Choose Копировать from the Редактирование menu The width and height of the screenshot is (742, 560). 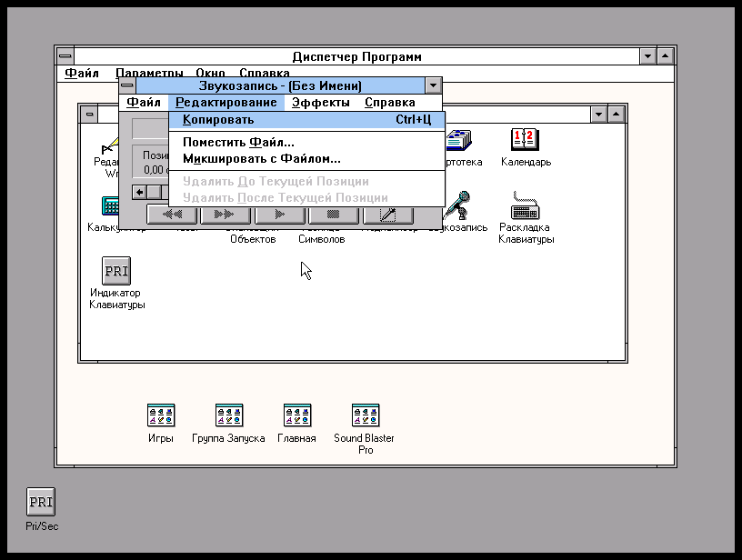[x=218, y=120]
